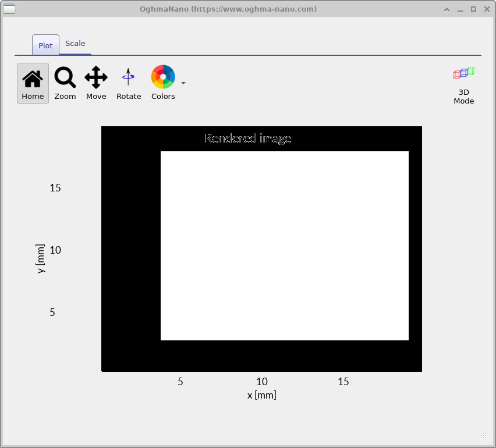Click the white rendered image canvas

(285, 244)
